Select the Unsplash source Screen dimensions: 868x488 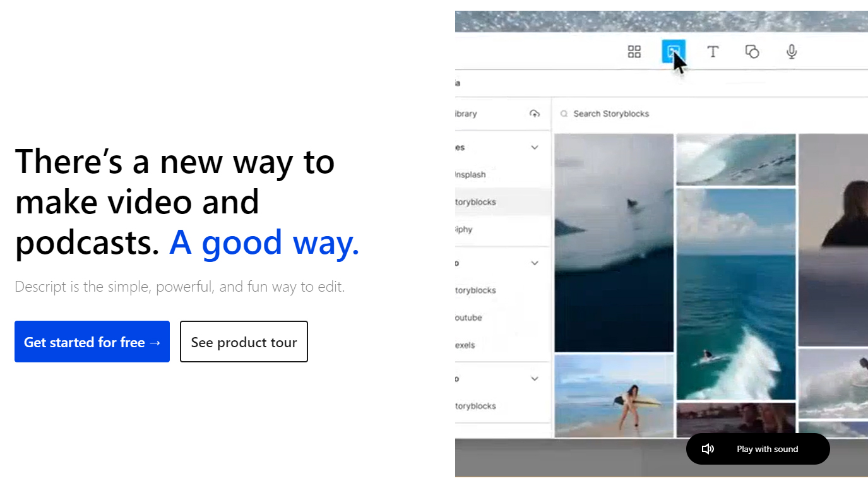pos(471,175)
